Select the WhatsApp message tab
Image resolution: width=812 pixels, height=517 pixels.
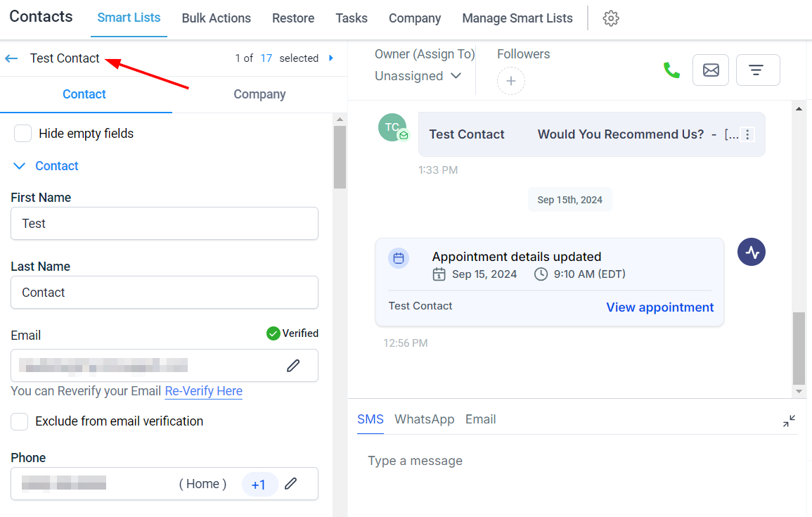click(x=424, y=419)
